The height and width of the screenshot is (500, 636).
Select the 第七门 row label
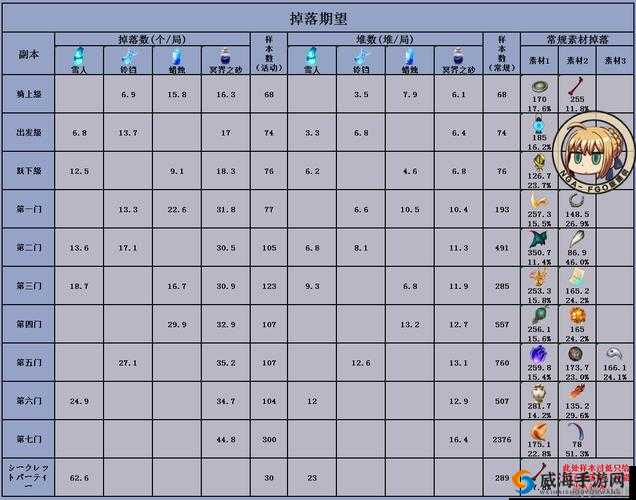click(x=29, y=439)
